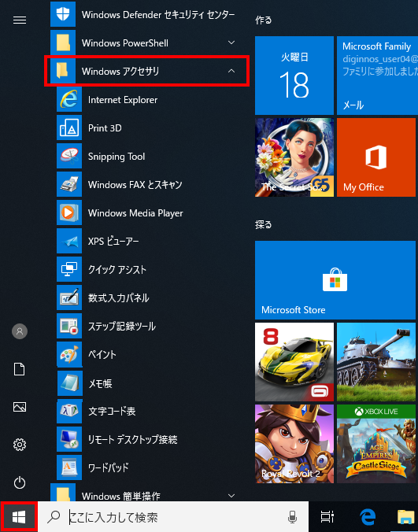The width and height of the screenshot is (418, 532).
Task: Open the メール tile with Microsoft Family
Action: click(x=377, y=76)
